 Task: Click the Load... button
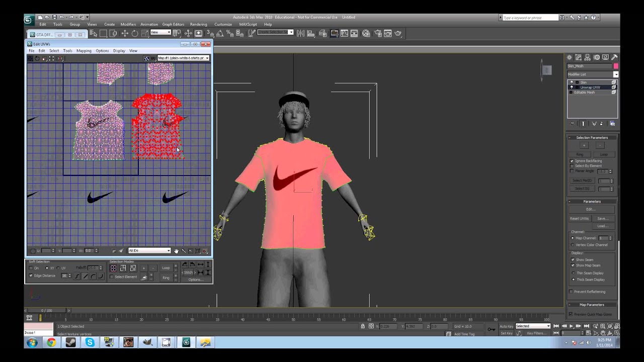[603, 226]
